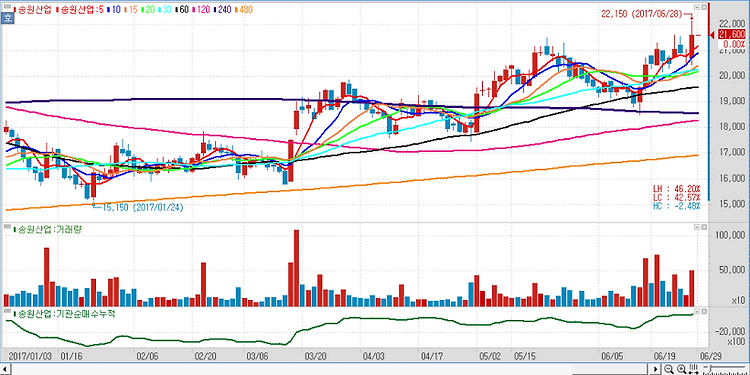The image size is (750, 375).
Task: Click the LC : 42.57% statistic
Action: [676, 197]
